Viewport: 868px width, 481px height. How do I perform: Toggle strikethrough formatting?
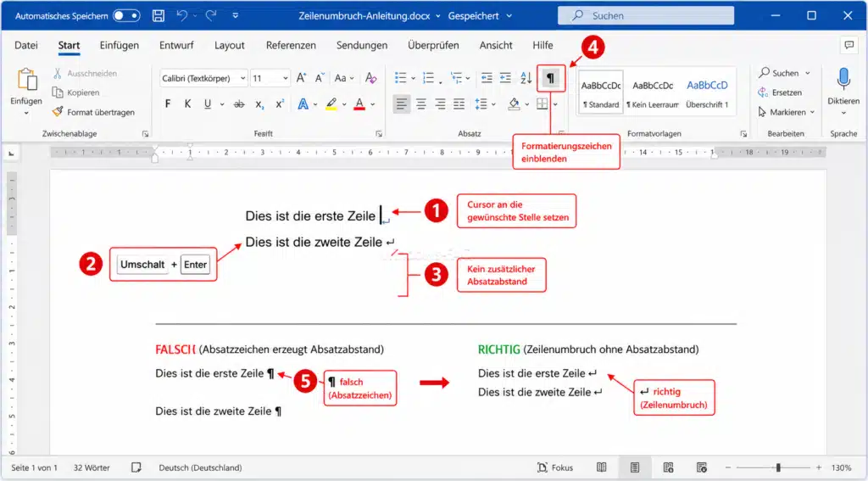coord(239,103)
